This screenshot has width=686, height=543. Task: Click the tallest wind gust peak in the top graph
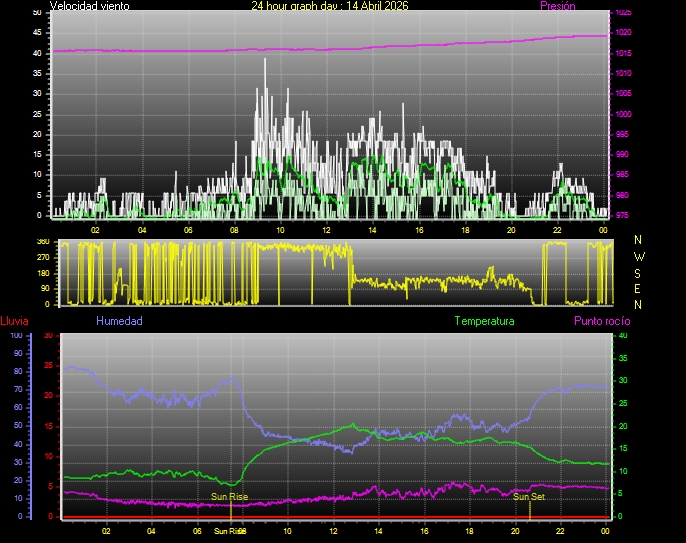coord(265,60)
